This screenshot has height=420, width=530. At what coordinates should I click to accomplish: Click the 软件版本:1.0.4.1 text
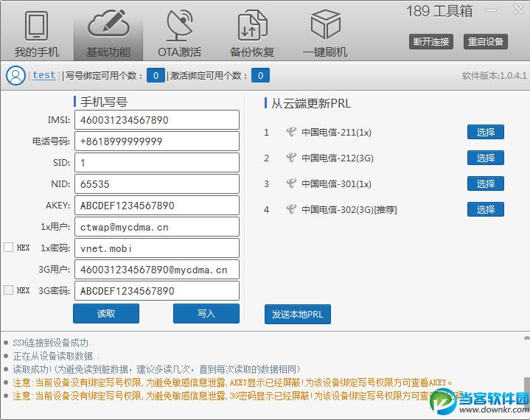[494, 76]
